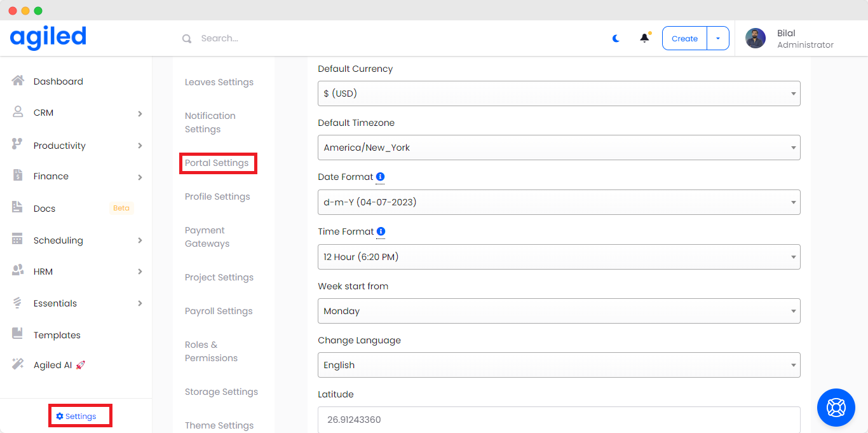The height and width of the screenshot is (433, 868).
Task: Click the Agiled AI magic wand icon
Action: click(x=18, y=364)
